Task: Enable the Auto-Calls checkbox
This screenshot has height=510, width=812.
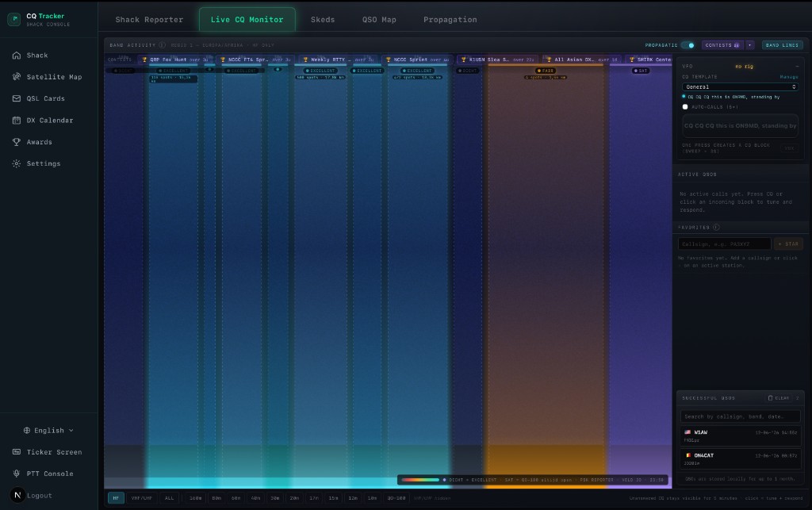Action: tap(685, 106)
